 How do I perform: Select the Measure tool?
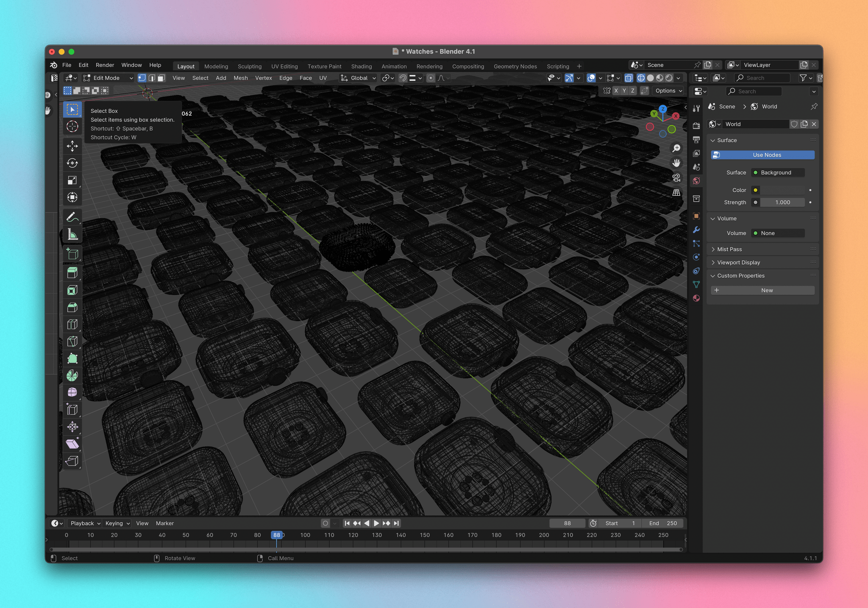point(72,234)
